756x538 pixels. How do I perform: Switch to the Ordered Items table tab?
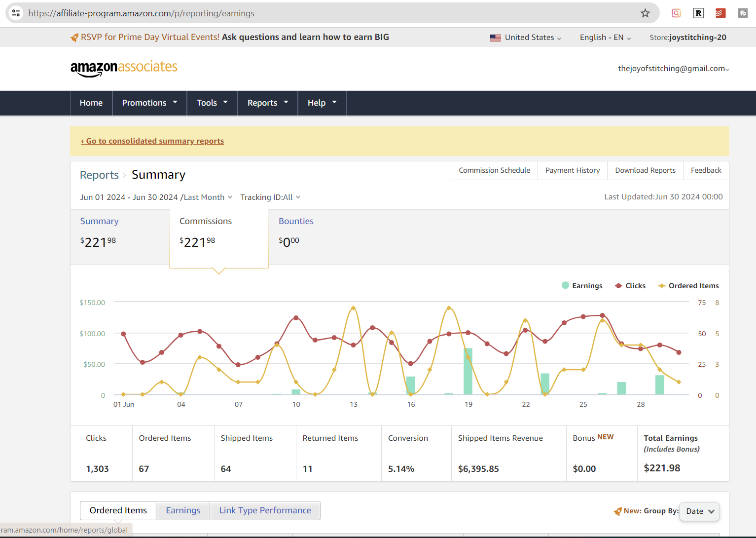click(118, 510)
